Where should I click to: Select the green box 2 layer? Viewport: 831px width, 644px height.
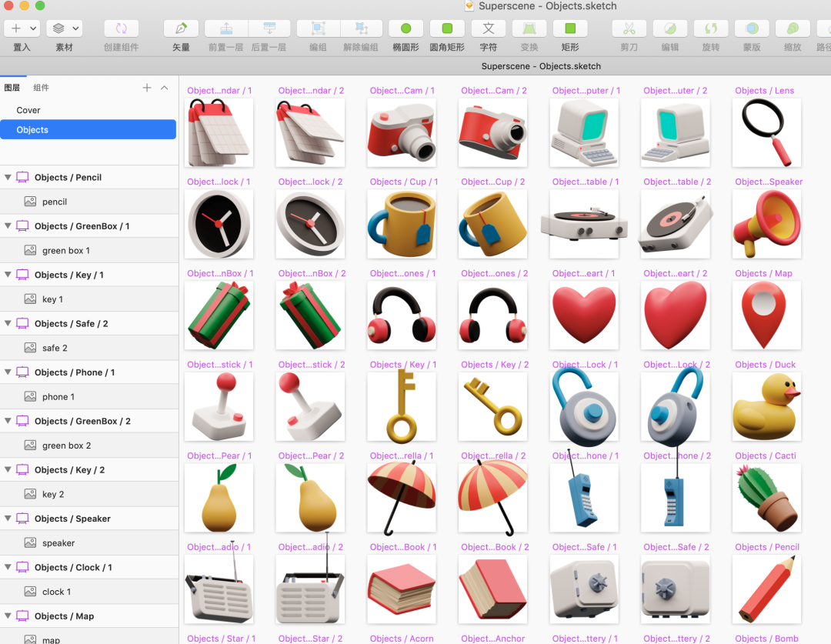(89, 445)
